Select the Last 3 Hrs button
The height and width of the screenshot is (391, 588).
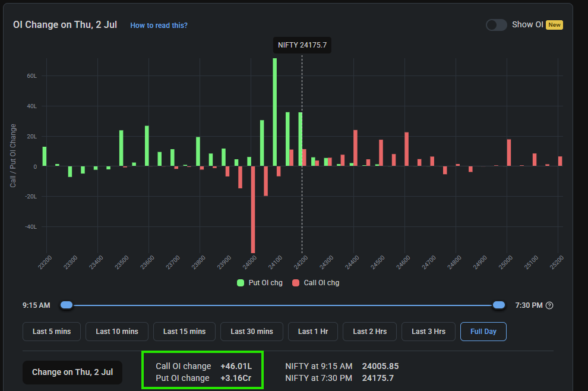[429, 332]
